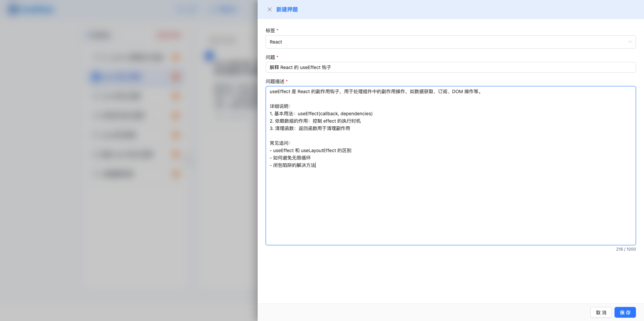Click inside the 问题描述 description textarea
Screen dimensions: 644x321
(450, 166)
